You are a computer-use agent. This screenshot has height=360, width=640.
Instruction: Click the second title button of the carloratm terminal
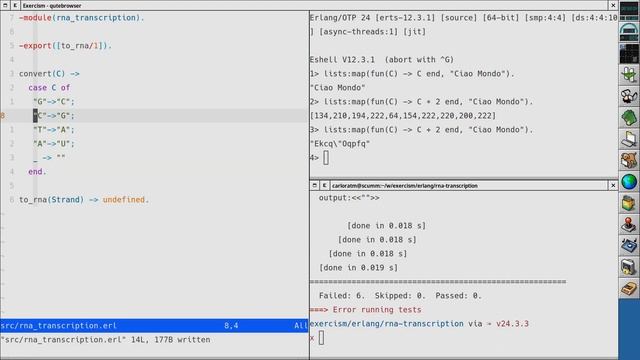(x=324, y=185)
